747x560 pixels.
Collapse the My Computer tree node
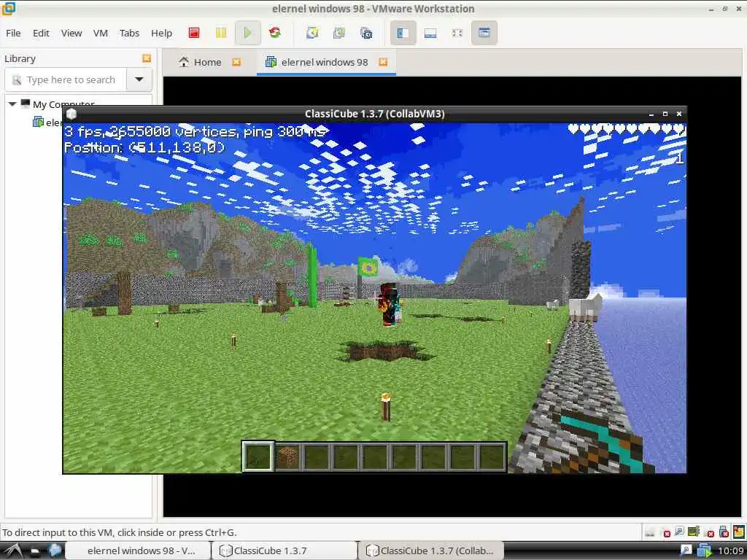[x=12, y=104]
